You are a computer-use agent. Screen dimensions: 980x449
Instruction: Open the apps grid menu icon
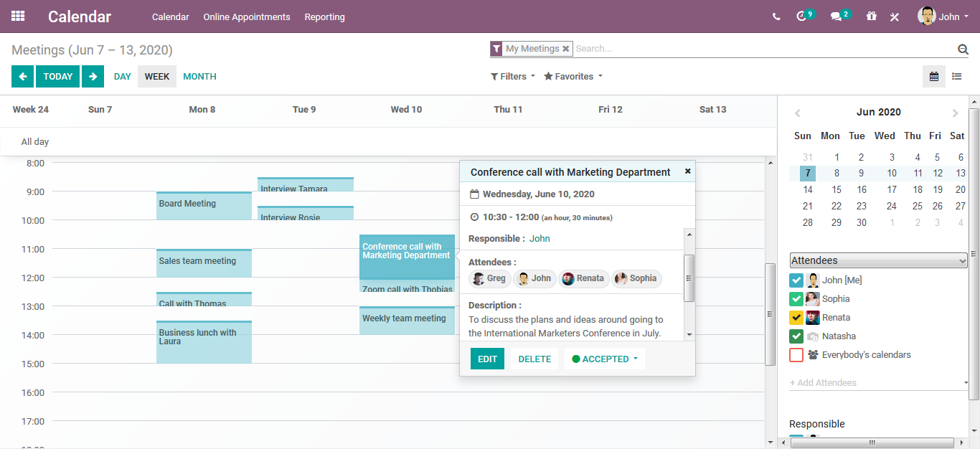pos(18,16)
